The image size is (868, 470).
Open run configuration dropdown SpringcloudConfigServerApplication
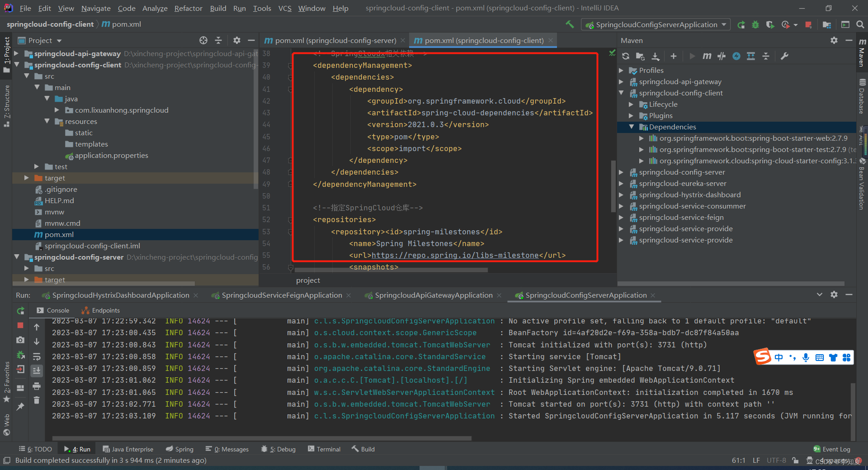click(x=656, y=24)
